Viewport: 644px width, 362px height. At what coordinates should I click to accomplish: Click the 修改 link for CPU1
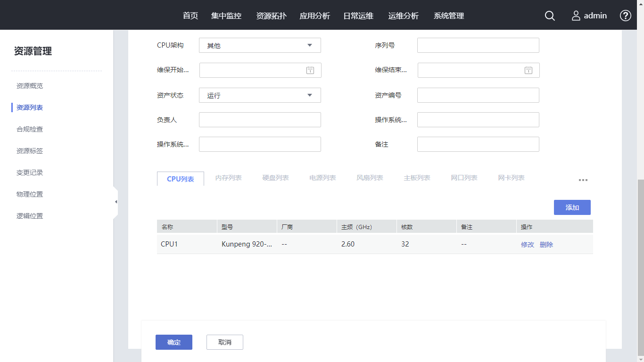coord(527,244)
